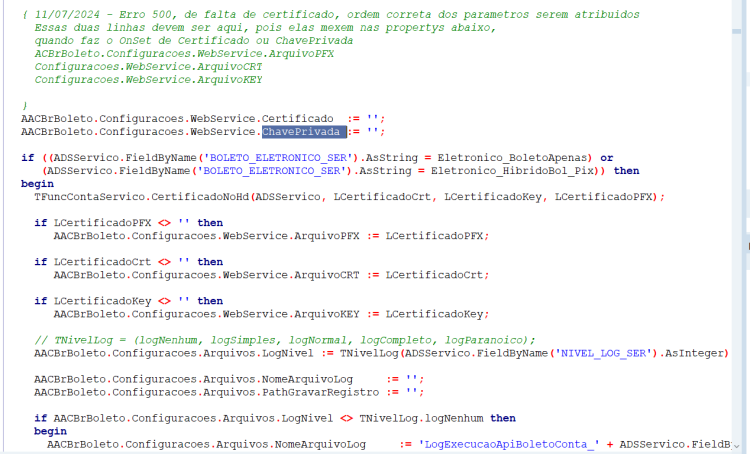This screenshot has height=454, width=750.
Task: Click the 'LogExecucaoApiBoletoConta_' string literal
Action: 509,444
